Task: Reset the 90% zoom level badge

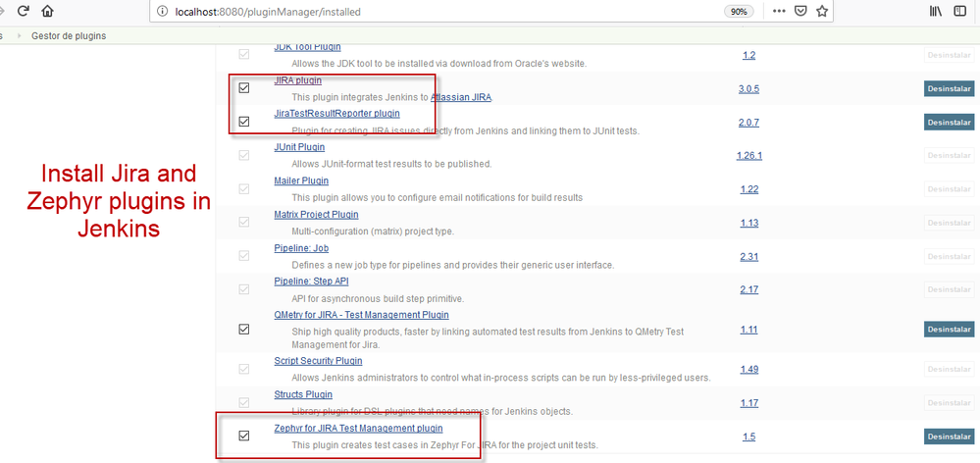Action: (739, 12)
